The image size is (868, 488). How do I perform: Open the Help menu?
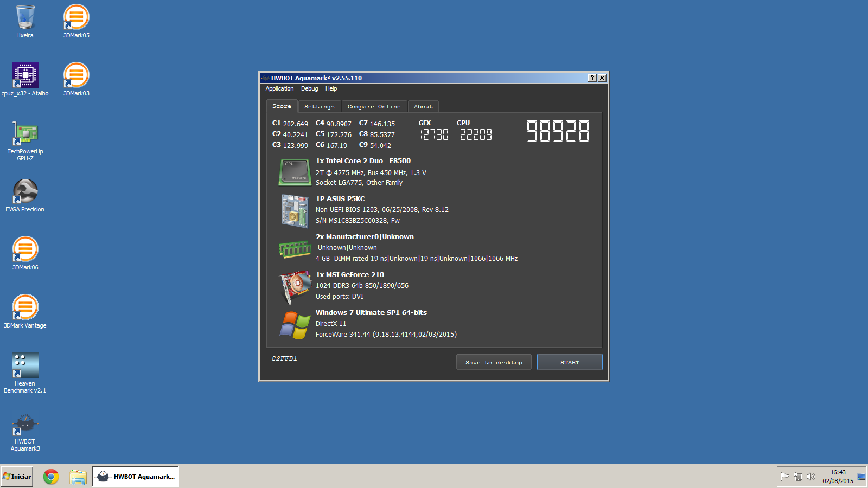pyautogui.click(x=331, y=88)
